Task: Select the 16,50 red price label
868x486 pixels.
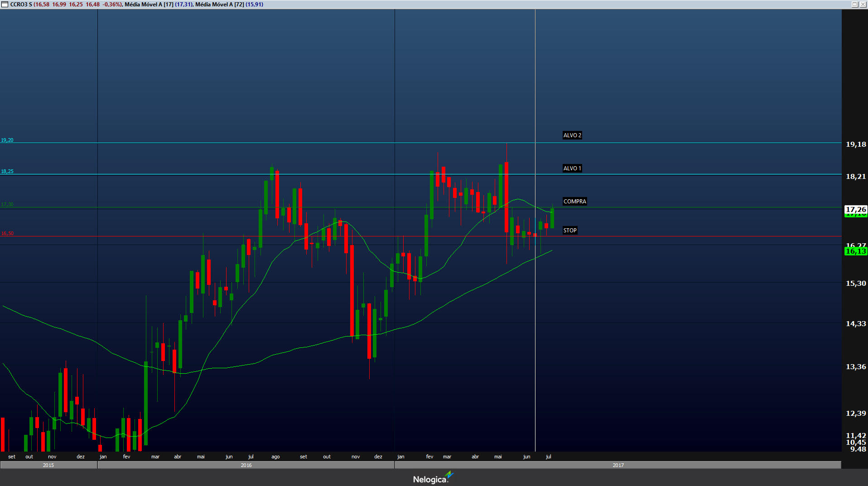Action: pos(7,234)
